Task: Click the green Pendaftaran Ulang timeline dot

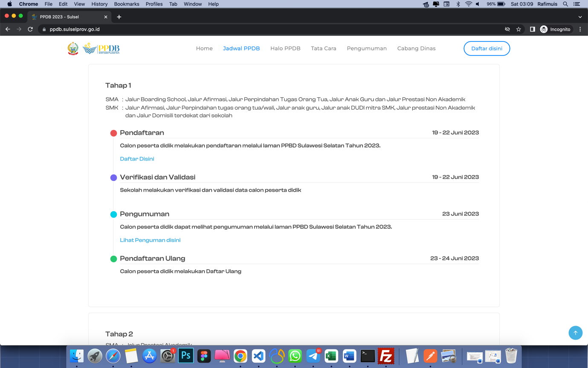Action: (113, 259)
